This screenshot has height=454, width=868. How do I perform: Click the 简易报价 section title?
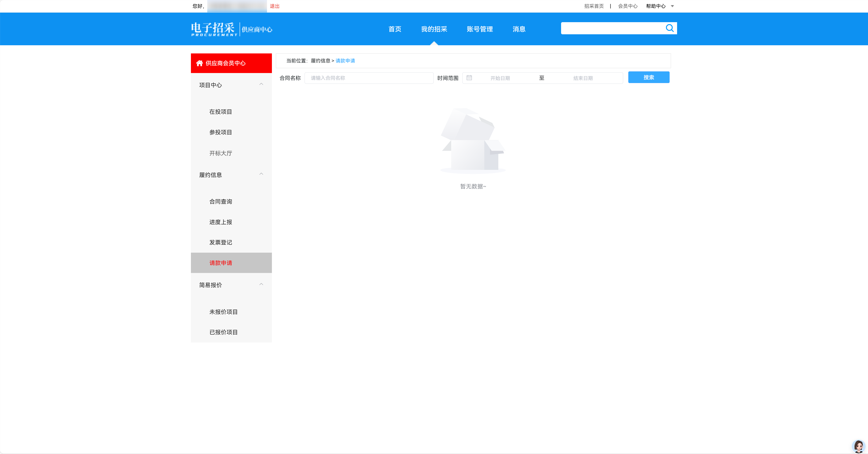pyautogui.click(x=210, y=285)
